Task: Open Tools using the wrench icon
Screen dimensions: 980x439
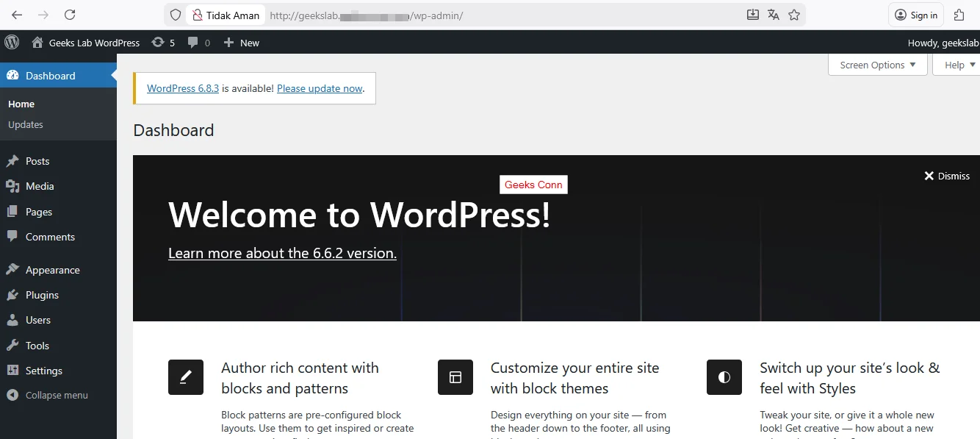Action: (x=13, y=345)
